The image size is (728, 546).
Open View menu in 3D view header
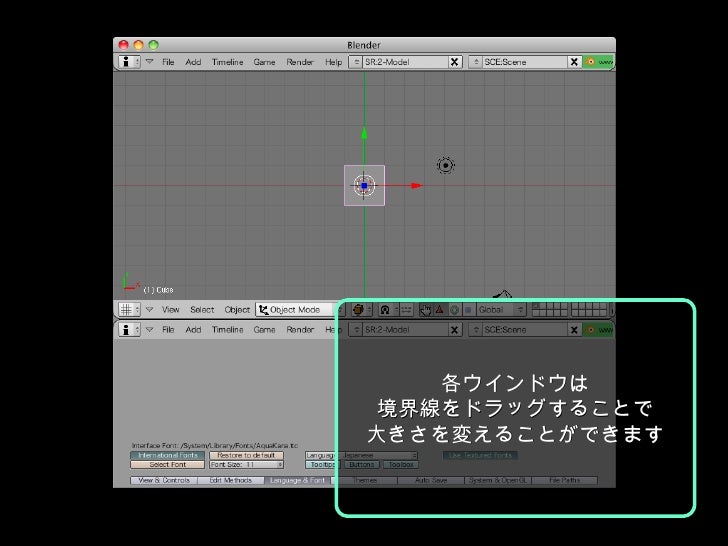170,310
